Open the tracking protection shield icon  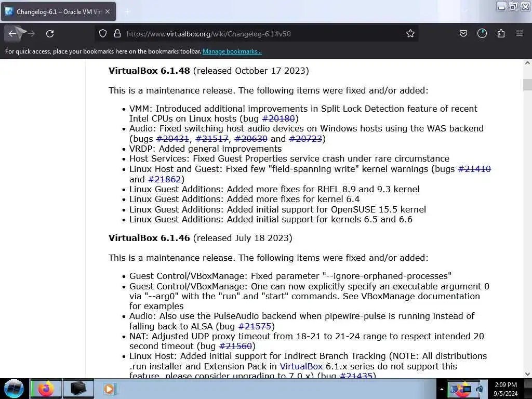103,34
